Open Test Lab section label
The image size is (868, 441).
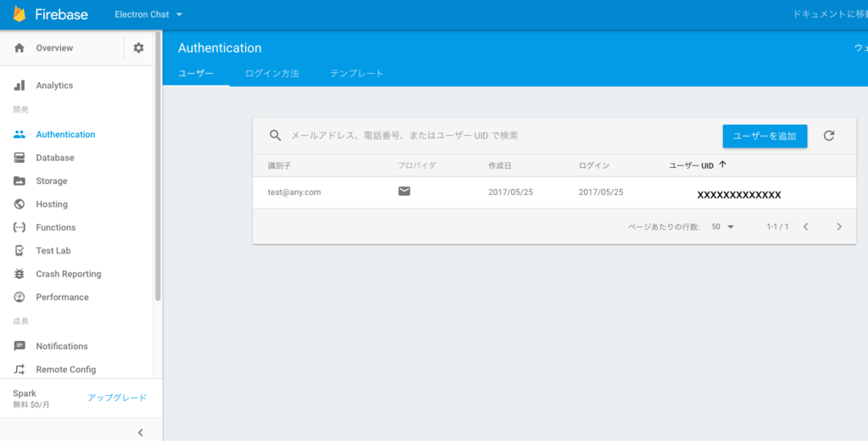pos(53,251)
